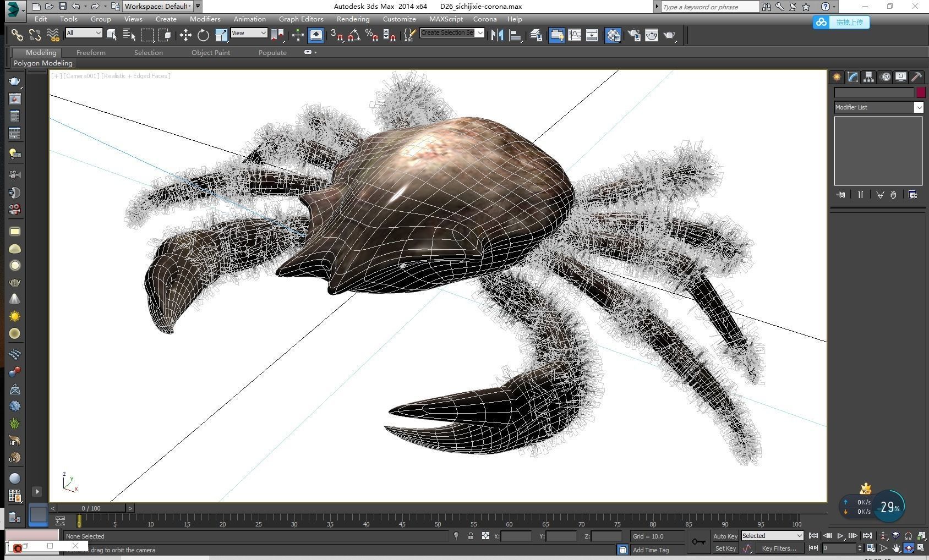
Task: Switch to the Motion command panel
Action: coord(885,77)
